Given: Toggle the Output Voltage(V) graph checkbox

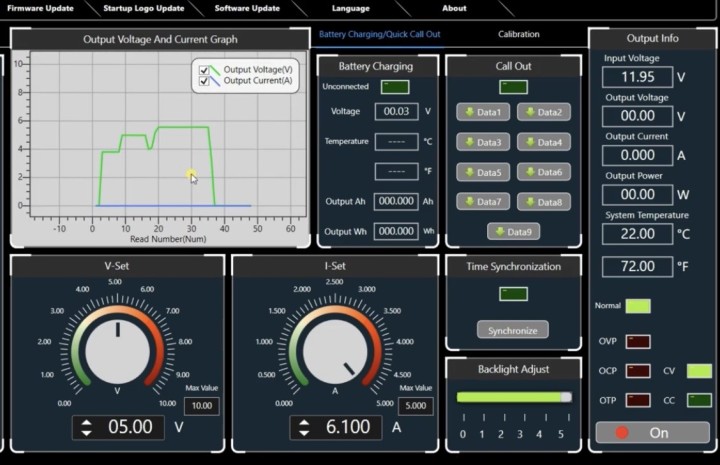Looking at the screenshot, I should pyautogui.click(x=204, y=70).
